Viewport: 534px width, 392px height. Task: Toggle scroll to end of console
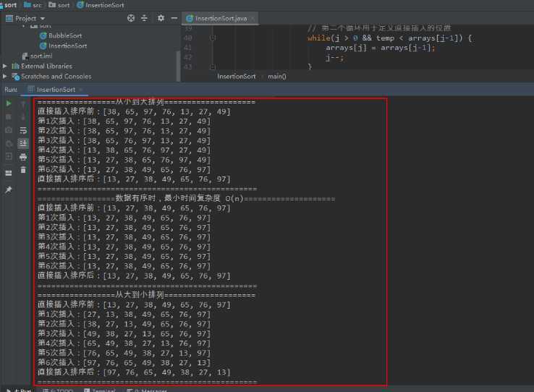tap(23, 143)
